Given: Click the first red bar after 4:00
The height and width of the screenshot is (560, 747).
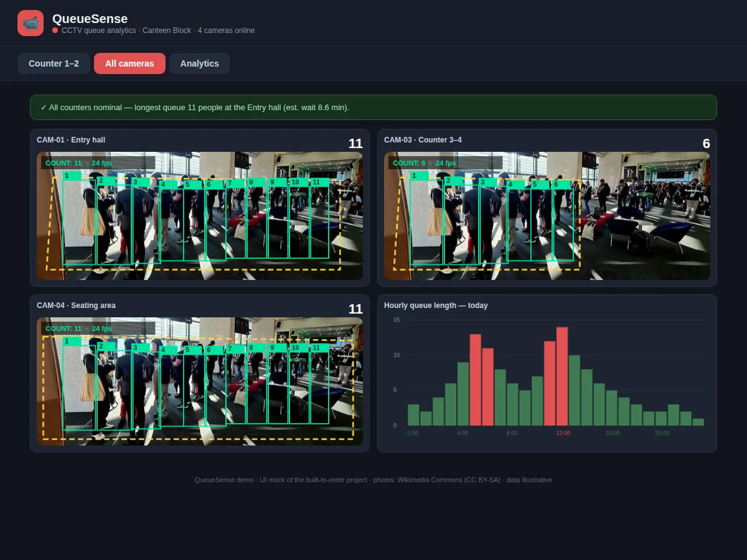Looking at the screenshot, I should [476, 380].
